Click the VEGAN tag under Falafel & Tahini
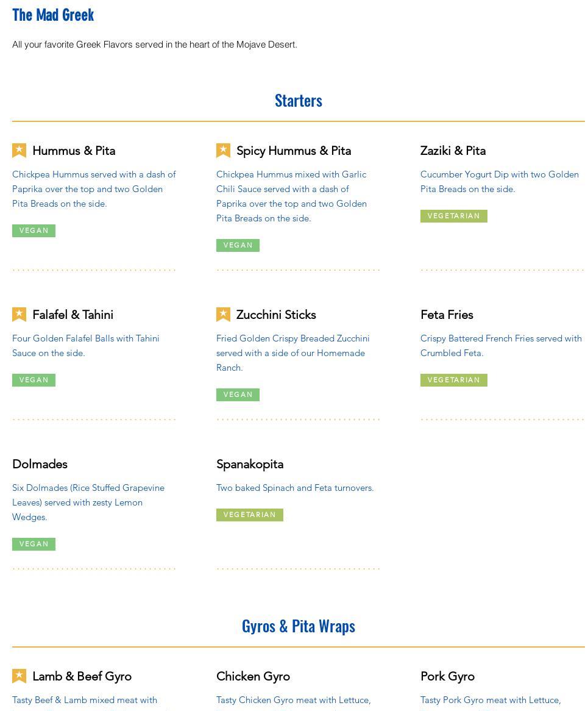This screenshot has height=711, width=588. [x=34, y=380]
